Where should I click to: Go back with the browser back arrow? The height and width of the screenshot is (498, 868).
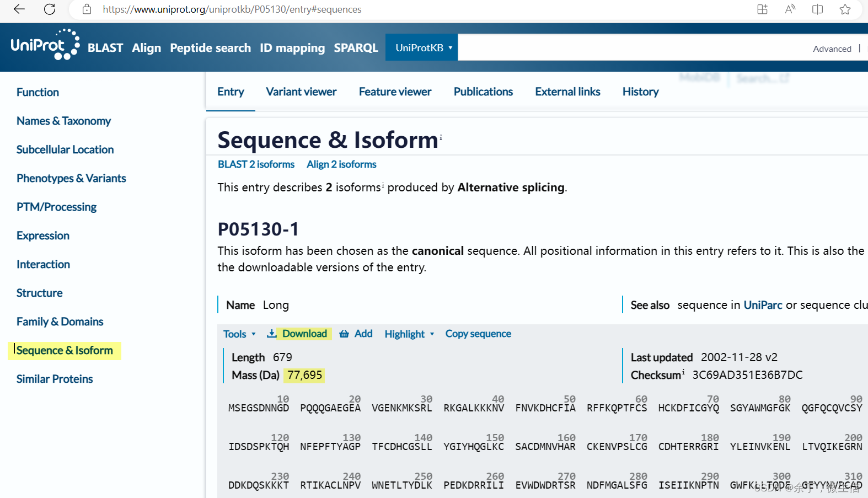19,9
